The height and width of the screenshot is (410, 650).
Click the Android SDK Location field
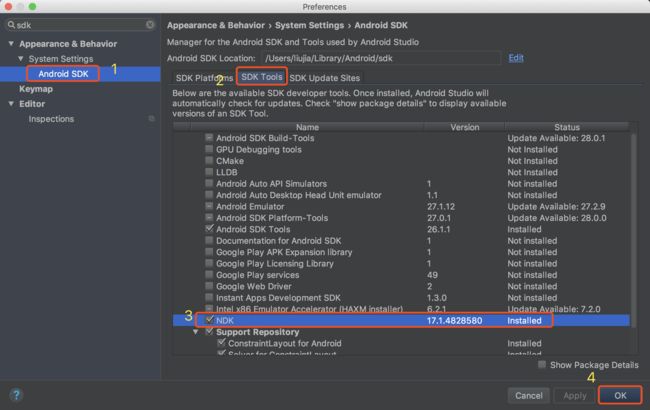tap(381, 58)
